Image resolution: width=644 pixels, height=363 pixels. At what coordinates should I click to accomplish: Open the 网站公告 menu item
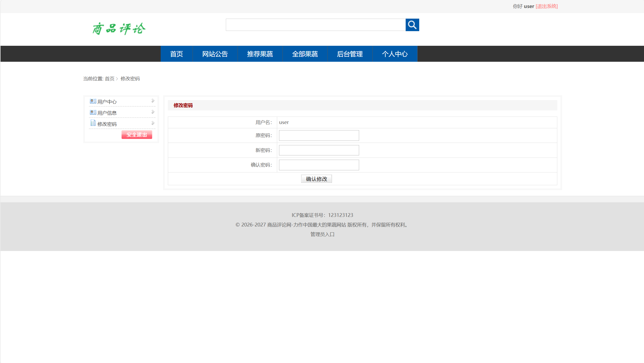(x=215, y=54)
